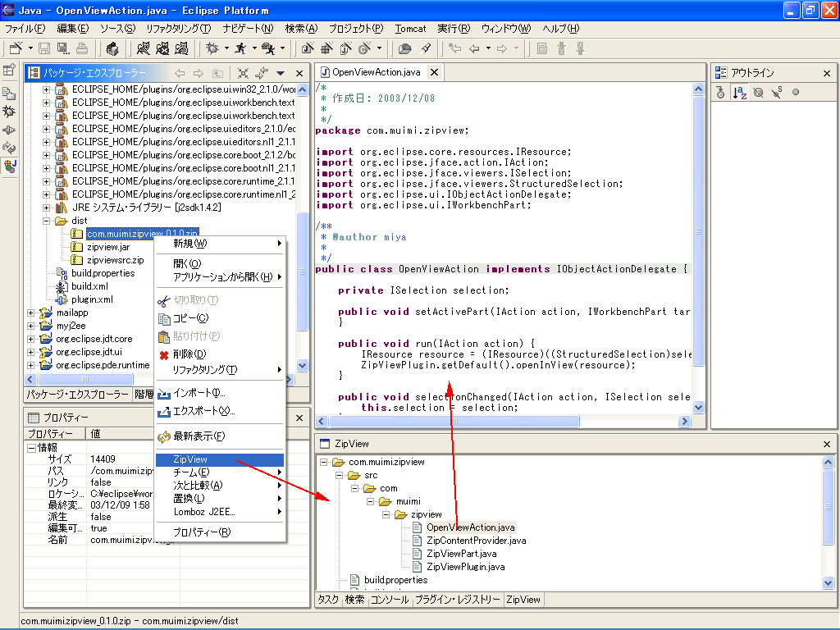Click the Debug bug icon in toolbar
This screenshot has width=840, height=630.
point(212,49)
